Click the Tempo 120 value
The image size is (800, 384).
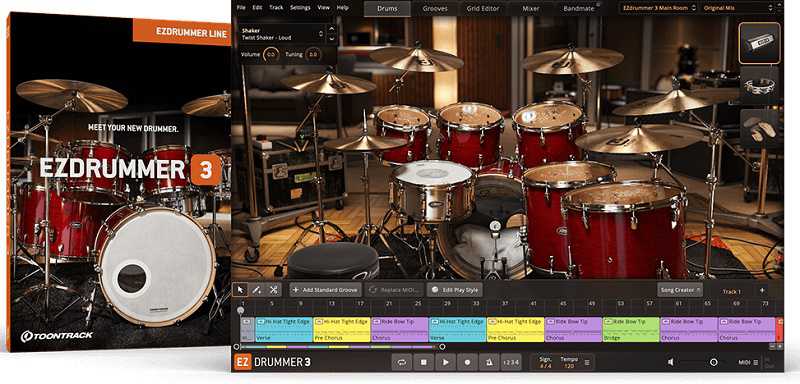[569, 366]
